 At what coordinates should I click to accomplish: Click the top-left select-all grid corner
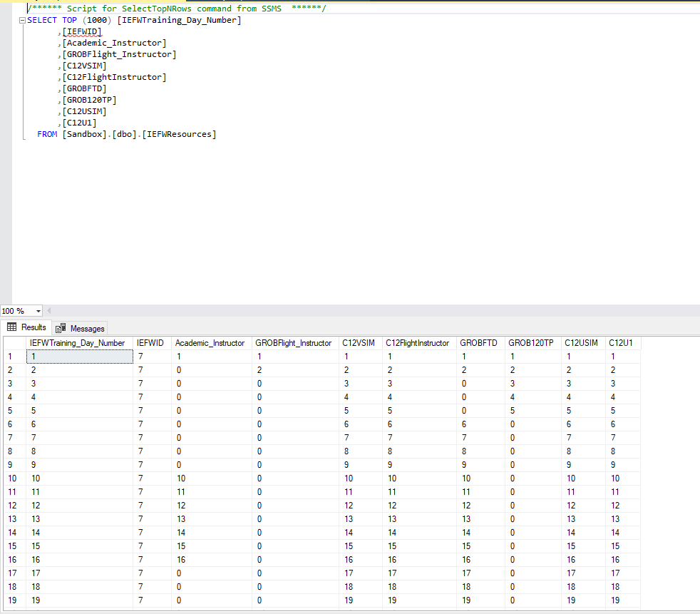click(15, 343)
